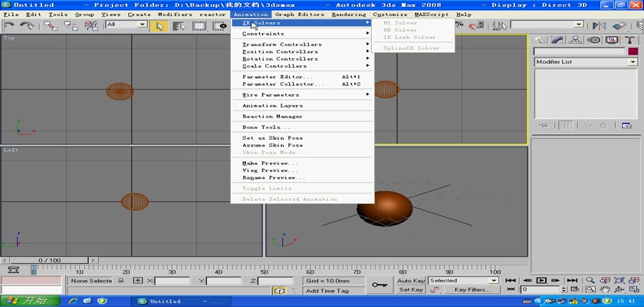Activate the Select Object arrow tool

point(159,26)
